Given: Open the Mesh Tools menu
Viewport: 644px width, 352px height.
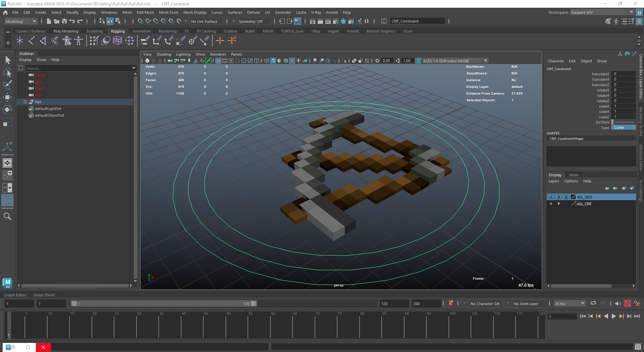Looking at the screenshot, I should 168,12.
